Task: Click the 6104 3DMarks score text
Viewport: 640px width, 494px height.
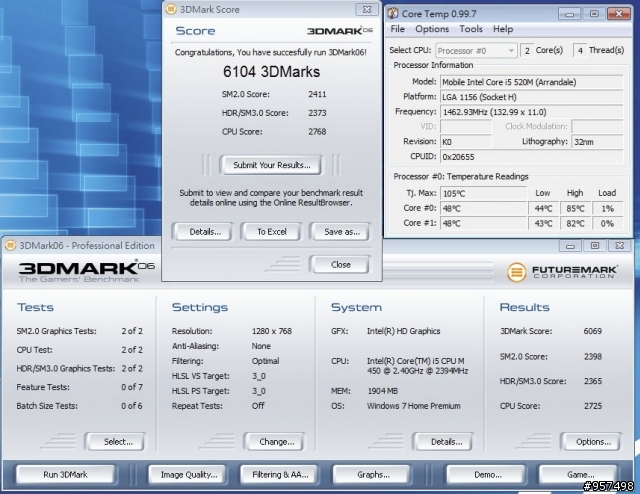Action: [271, 72]
